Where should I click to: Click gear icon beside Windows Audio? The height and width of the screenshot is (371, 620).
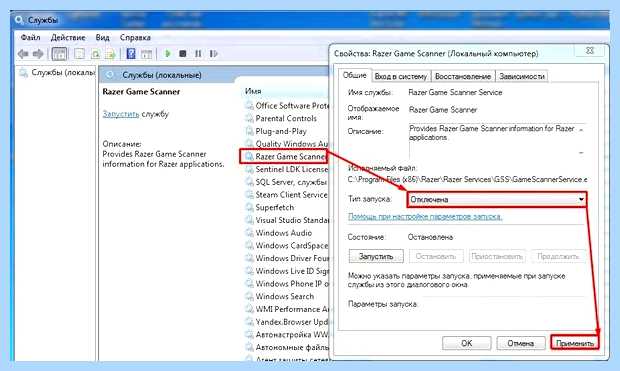point(249,233)
